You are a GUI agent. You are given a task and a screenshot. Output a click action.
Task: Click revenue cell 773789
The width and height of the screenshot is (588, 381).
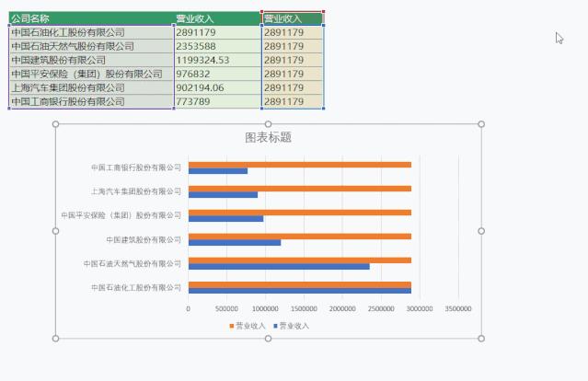217,101
